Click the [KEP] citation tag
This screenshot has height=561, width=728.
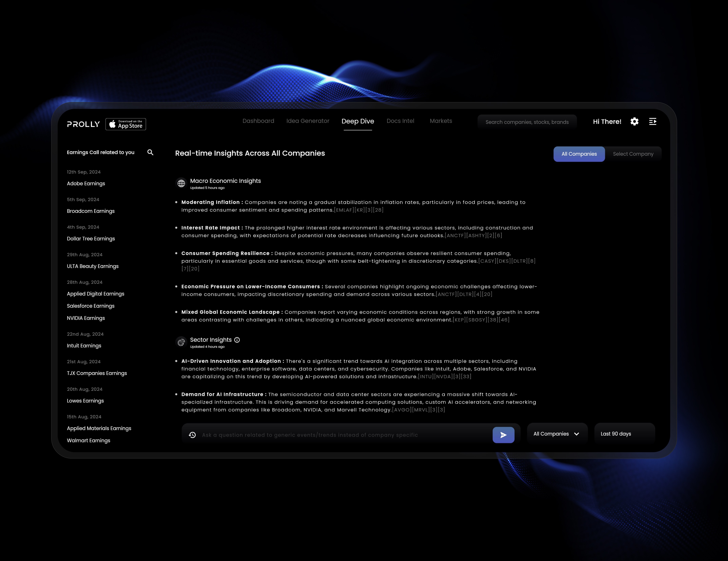click(x=459, y=320)
